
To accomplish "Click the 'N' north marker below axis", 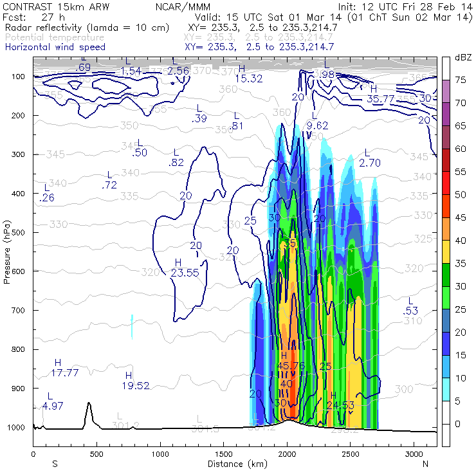I will coord(425,464).
